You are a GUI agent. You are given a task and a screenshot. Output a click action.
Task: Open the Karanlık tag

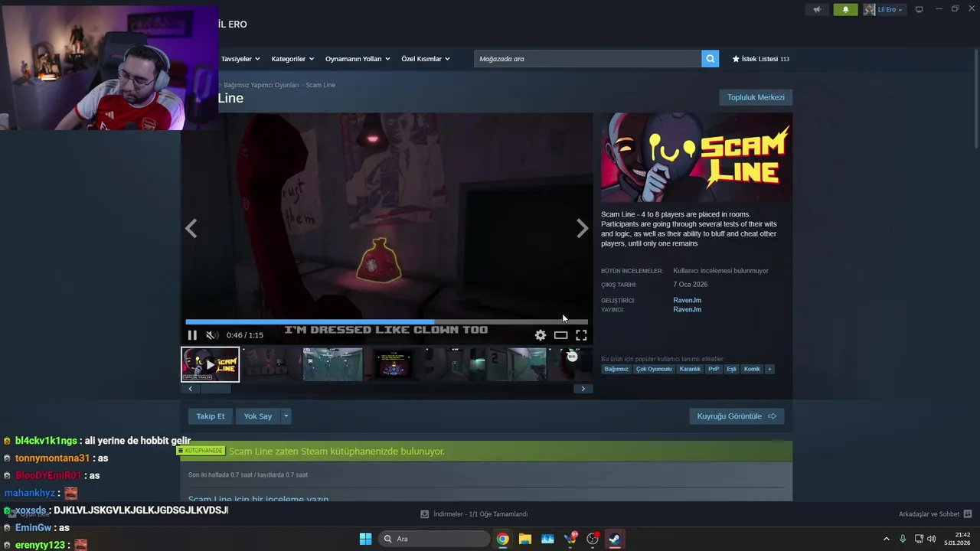(x=690, y=369)
